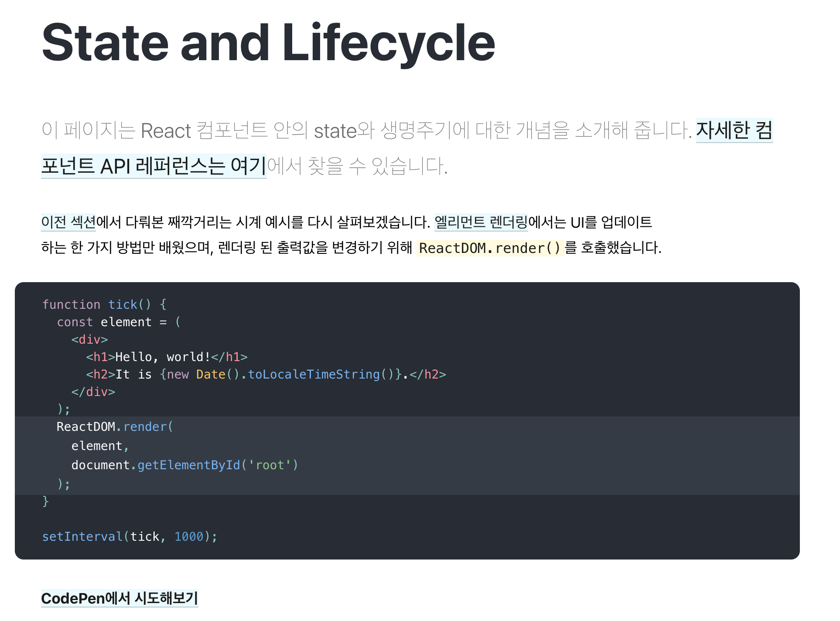Click the number 1000 in setInterval call
Screen dimensions: 840x621
(189, 536)
